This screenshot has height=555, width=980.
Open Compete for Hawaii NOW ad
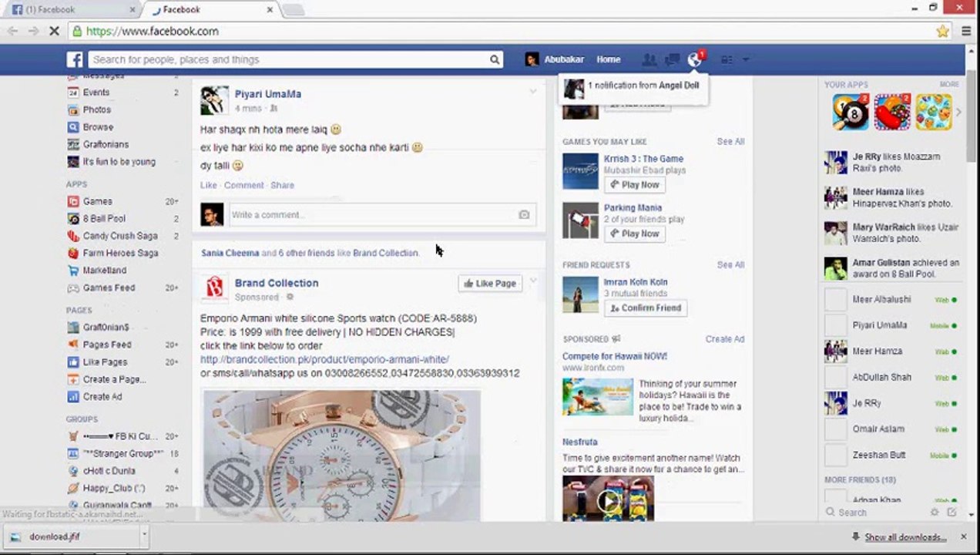click(615, 357)
